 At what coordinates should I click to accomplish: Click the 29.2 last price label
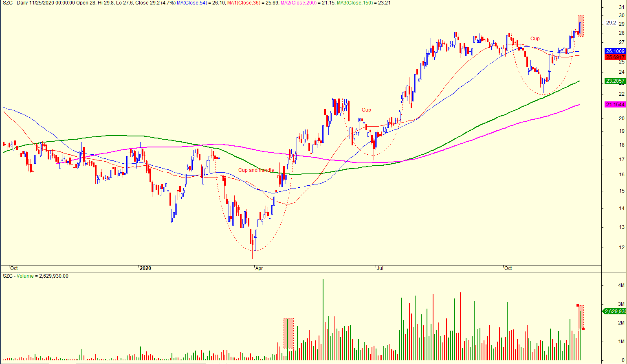pyautogui.click(x=611, y=23)
